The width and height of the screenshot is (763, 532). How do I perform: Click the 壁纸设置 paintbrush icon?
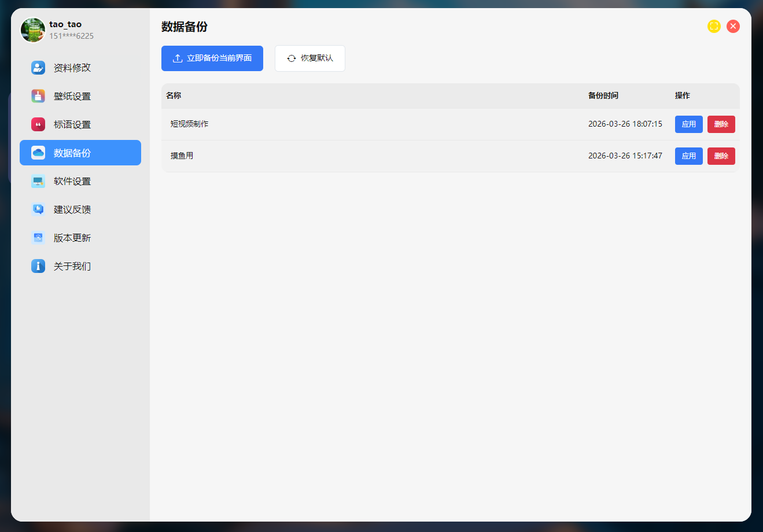click(38, 96)
